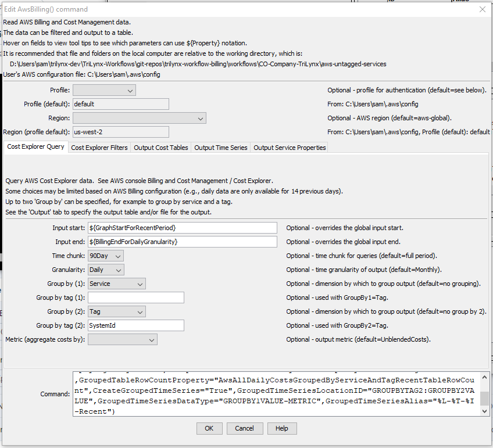Open the Output Service Properties tab
493x448 pixels.
(x=290, y=148)
